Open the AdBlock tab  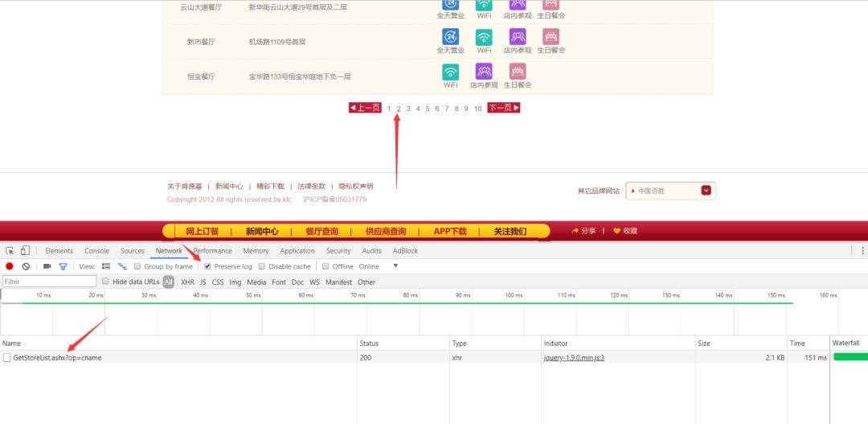pos(405,250)
